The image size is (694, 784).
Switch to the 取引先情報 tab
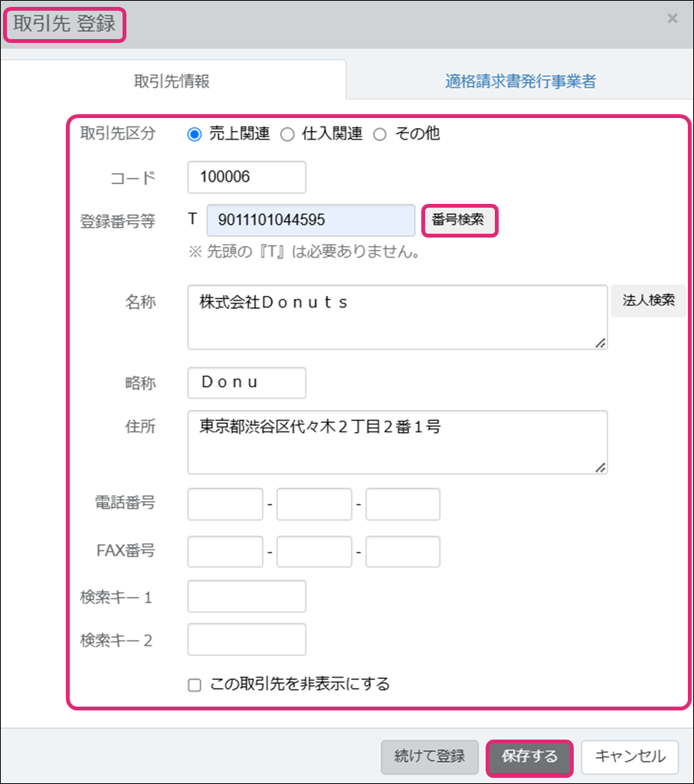coord(172,81)
